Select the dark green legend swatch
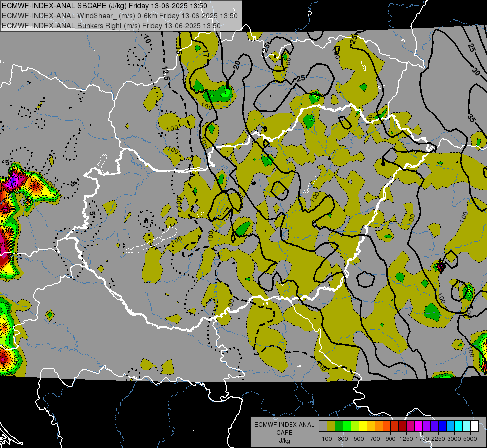 (339, 426)
